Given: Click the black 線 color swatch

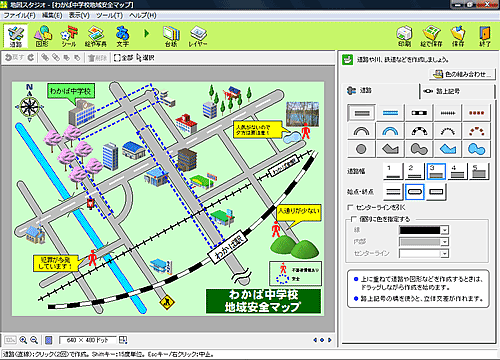Looking at the screenshot, I should [x=420, y=230].
